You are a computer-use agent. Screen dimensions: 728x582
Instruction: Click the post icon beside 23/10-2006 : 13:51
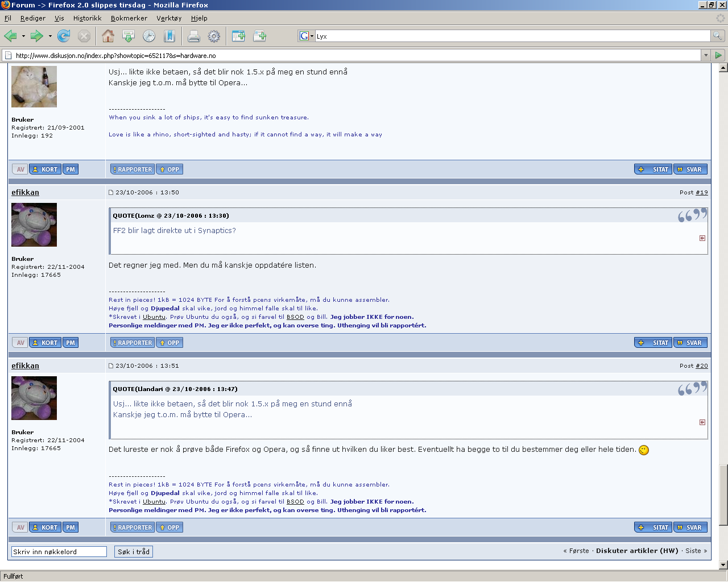pos(111,366)
